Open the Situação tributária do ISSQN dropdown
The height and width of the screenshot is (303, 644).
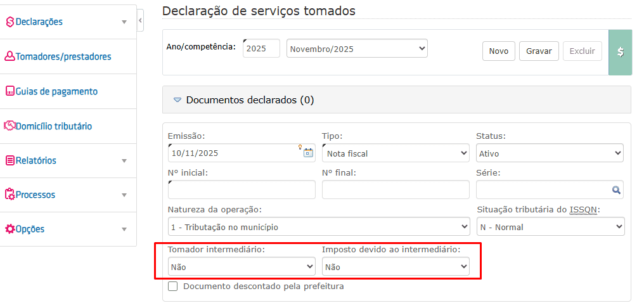click(550, 227)
